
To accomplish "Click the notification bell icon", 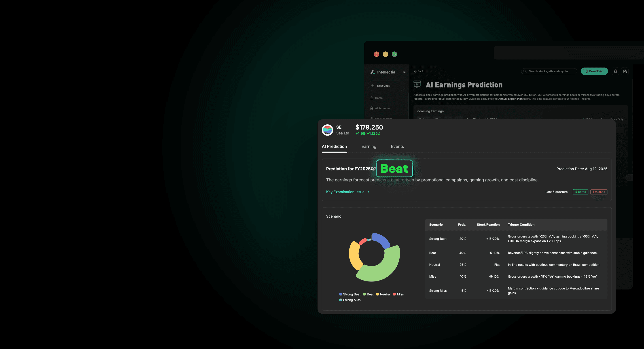I will pos(616,71).
